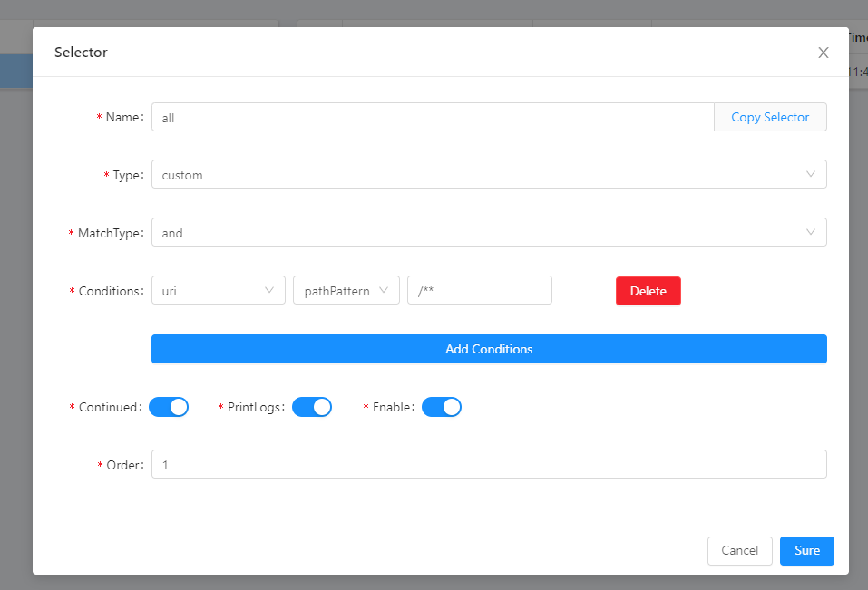Toggle the PrintLogs switch
This screenshot has width=868, height=590.
coord(312,407)
